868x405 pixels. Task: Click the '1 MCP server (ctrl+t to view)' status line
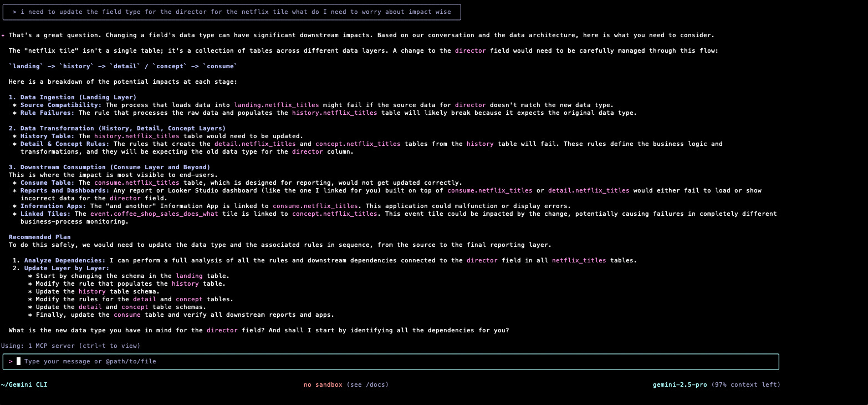70,346
